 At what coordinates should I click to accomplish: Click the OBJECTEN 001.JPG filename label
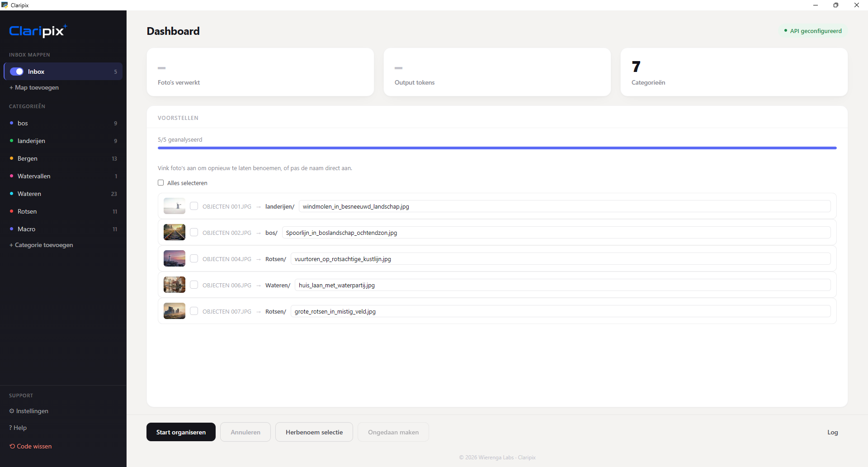pyautogui.click(x=227, y=206)
